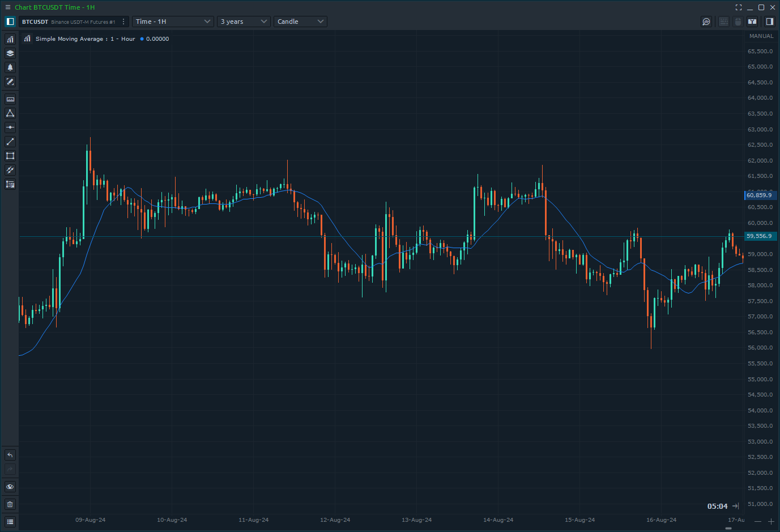Open the chart hamburger menu
This screenshot has height=532, width=780.
7,7
